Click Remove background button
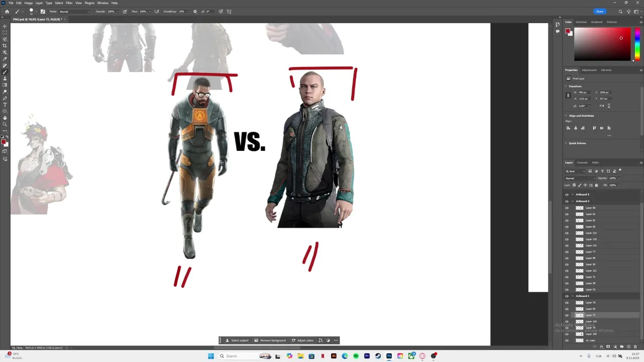Screen dimensions: 644x362 tap(270, 340)
